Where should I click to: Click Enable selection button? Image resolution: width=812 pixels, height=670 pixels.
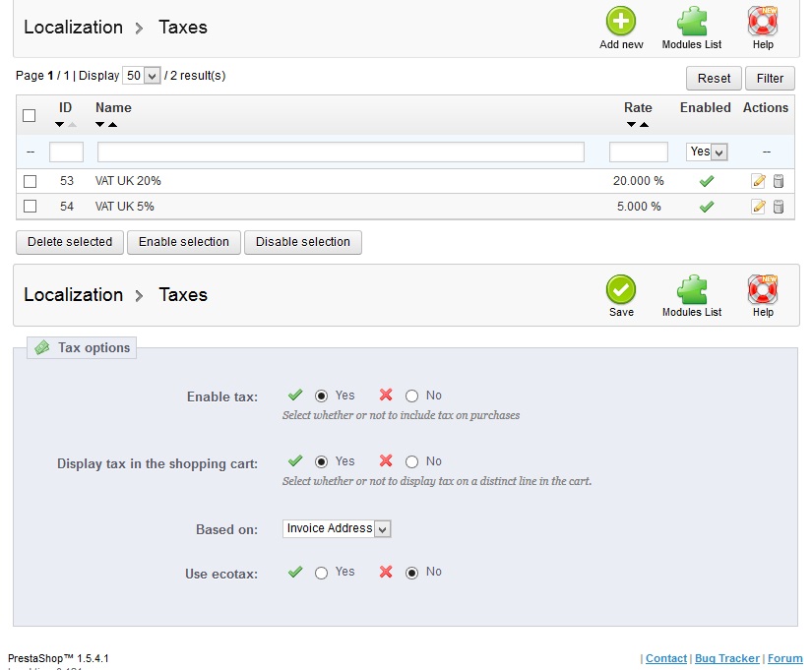(x=184, y=242)
